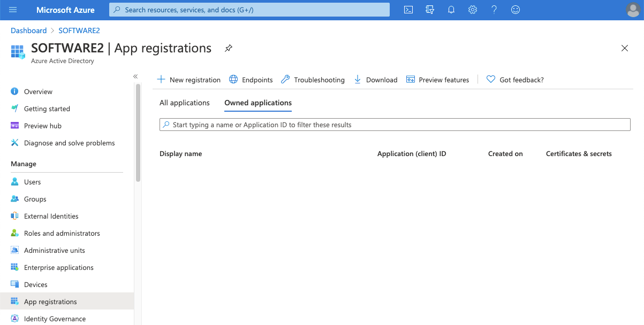644x325 pixels.
Task: Open the notifications bell
Action: [x=451, y=10]
